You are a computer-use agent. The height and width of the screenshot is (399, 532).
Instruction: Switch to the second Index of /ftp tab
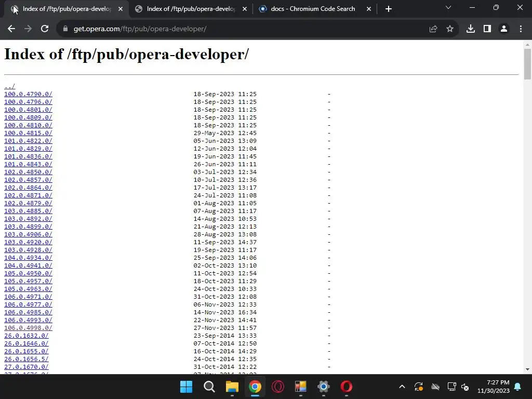point(191,9)
